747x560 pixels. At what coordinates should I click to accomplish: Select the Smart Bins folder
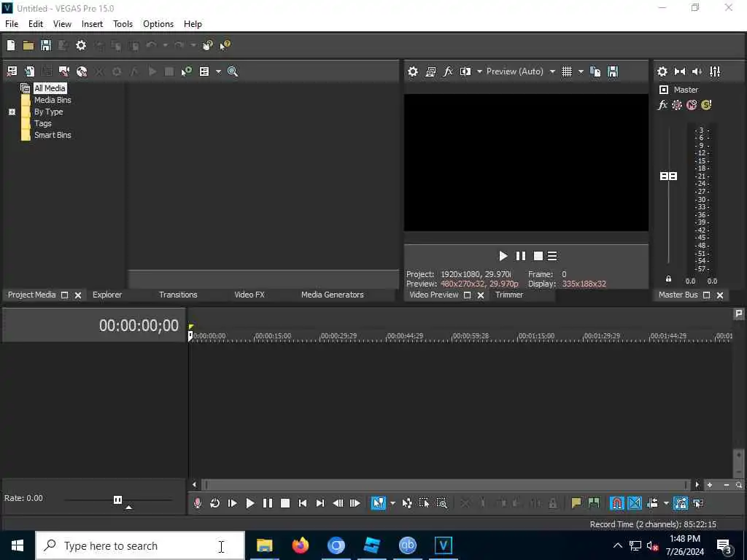(53, 135)
